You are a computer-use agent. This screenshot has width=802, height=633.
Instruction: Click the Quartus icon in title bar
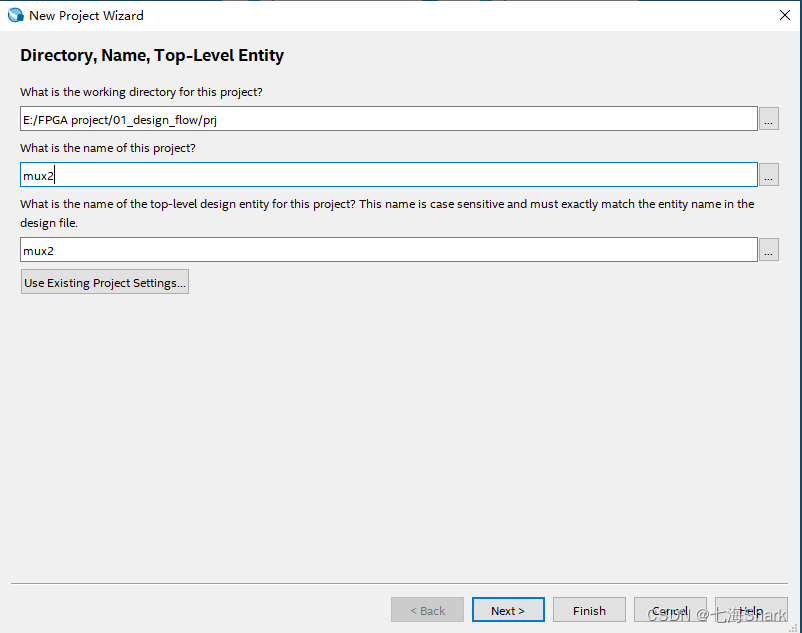pos(16,15)
